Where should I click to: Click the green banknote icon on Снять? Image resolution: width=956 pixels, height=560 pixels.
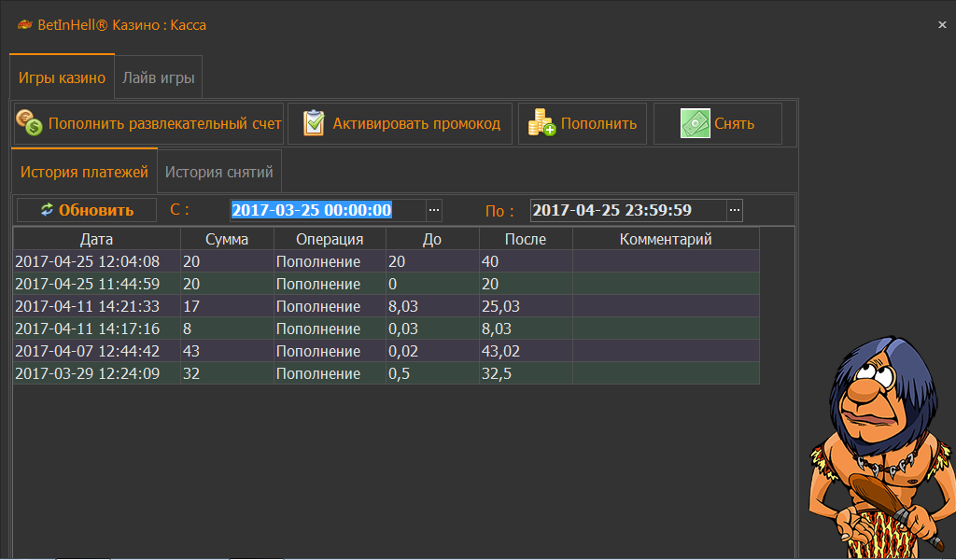tap(695, 123)
